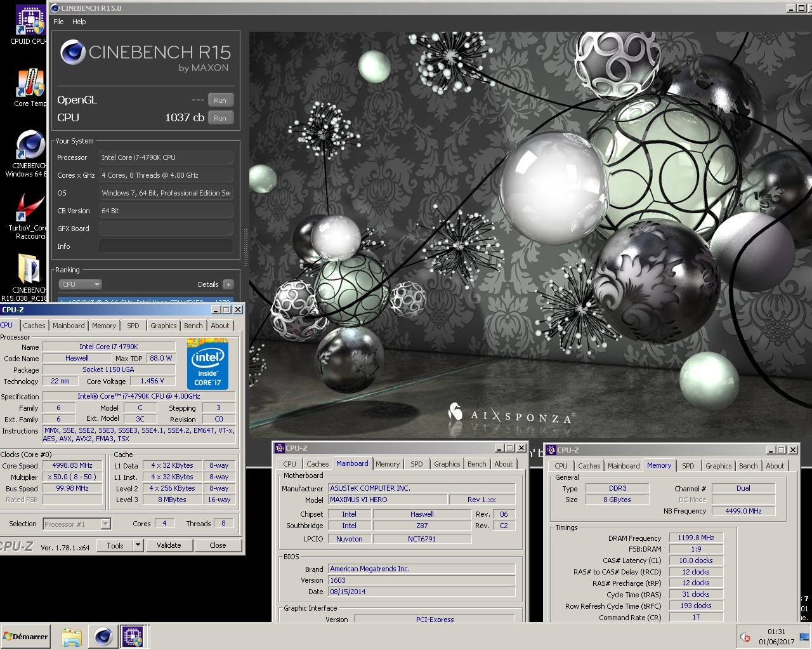Click the Cinebench rendered scene image

[530, 235]
